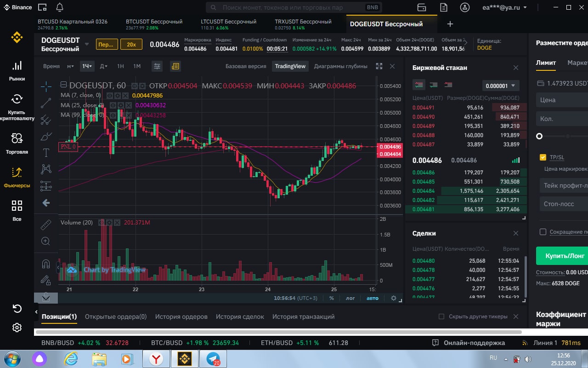This screenshot has height=368, width=588.
Task: Click the lock drawings pencil icon
Action: 46,279
